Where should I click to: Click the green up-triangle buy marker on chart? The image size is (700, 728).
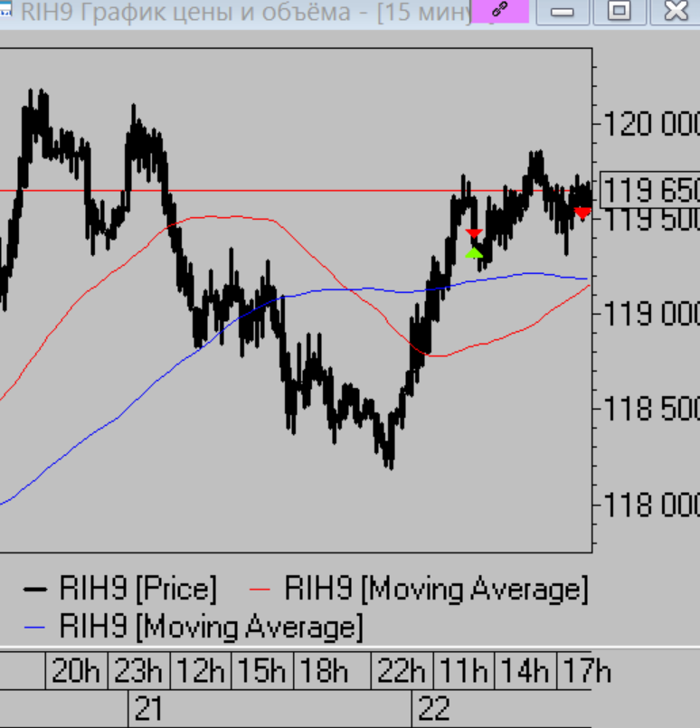point(474,252)
